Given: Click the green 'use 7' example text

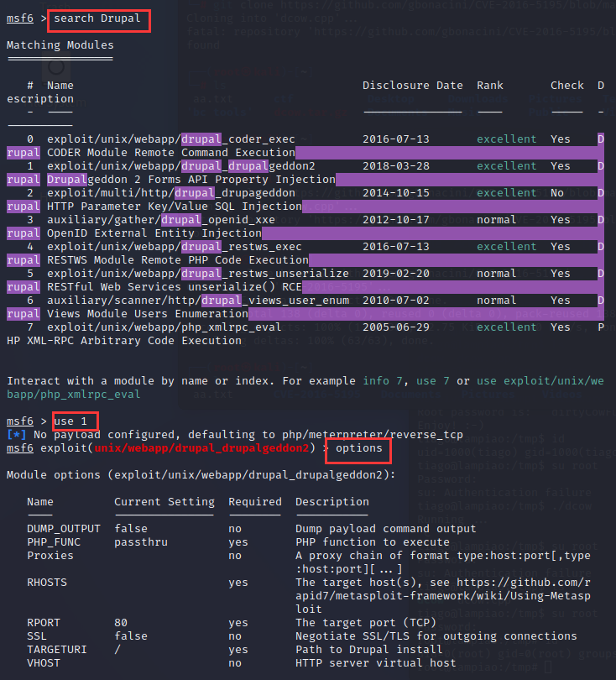Looking at the screenshot, I should (433, 381).
